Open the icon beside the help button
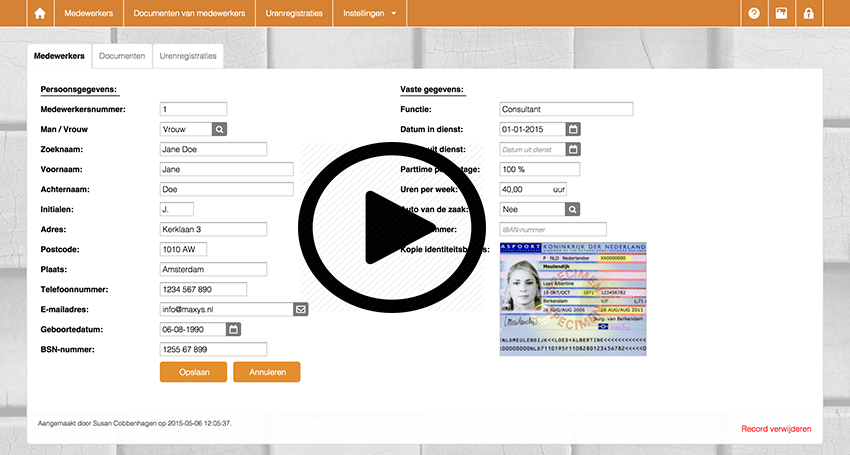Image resolution: width=850 pixels, height=455 pixels. click(x=781, y=13)
